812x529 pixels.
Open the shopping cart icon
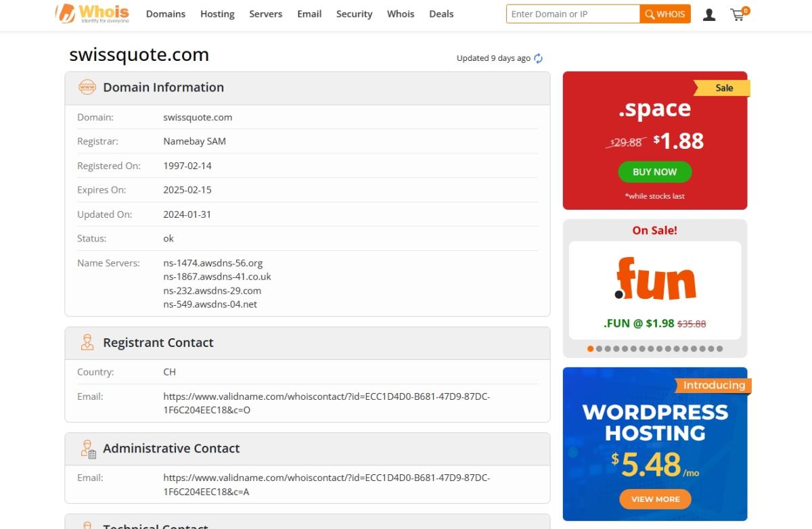[x=738, y=14]
